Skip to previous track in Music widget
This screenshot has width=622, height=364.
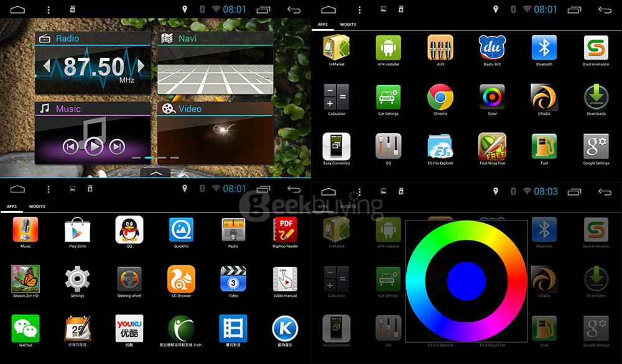70,147
